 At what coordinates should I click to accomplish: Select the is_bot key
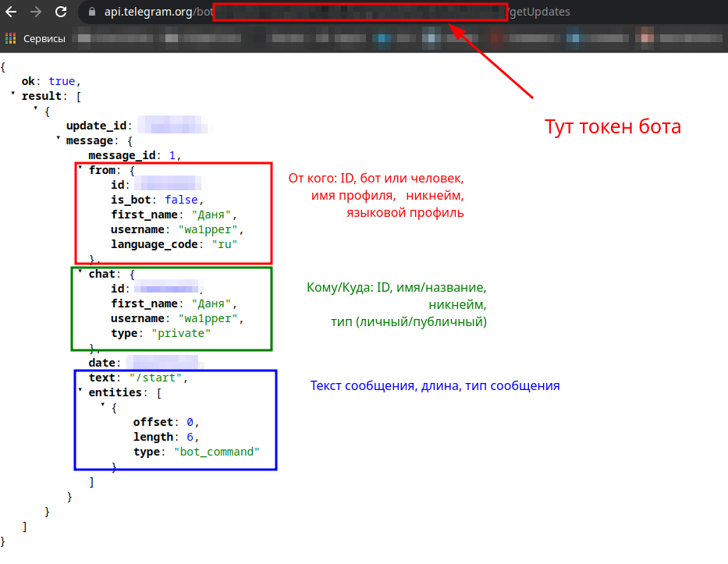[131, 200]
